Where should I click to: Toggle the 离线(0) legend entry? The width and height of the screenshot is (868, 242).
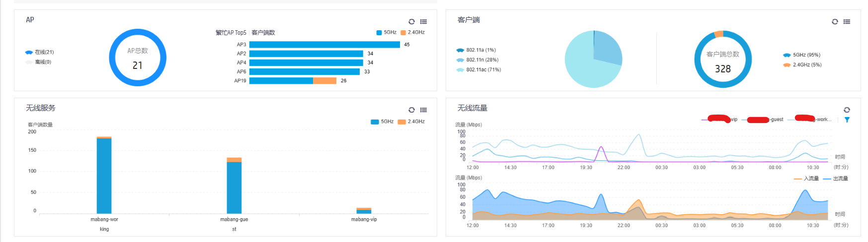38,62
